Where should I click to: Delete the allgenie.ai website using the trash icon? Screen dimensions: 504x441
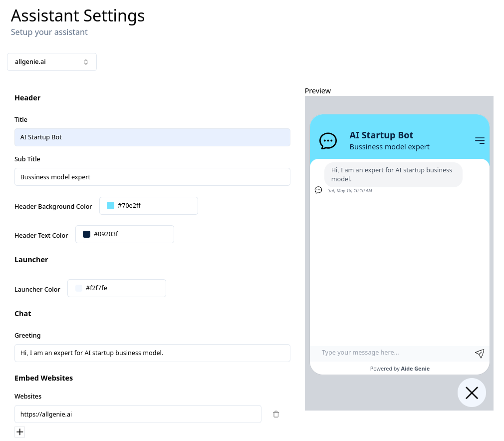coord(276,414)
